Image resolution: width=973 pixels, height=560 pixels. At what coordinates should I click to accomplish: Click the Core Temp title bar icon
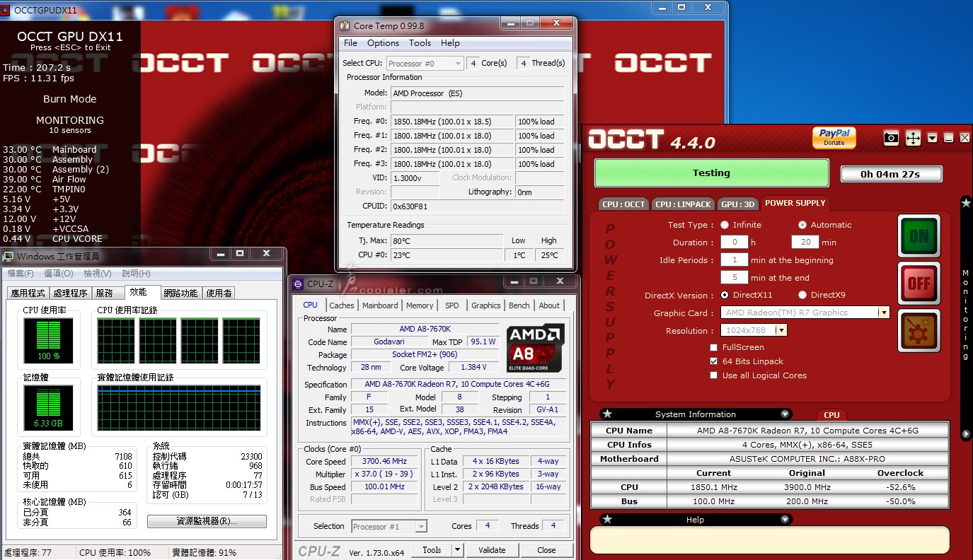[345, 25]
